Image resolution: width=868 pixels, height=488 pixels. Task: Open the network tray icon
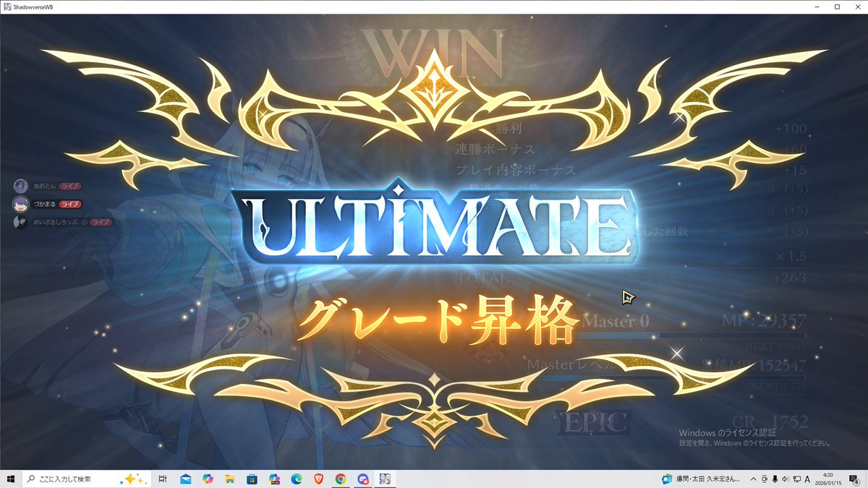click(x=796, y=479)
